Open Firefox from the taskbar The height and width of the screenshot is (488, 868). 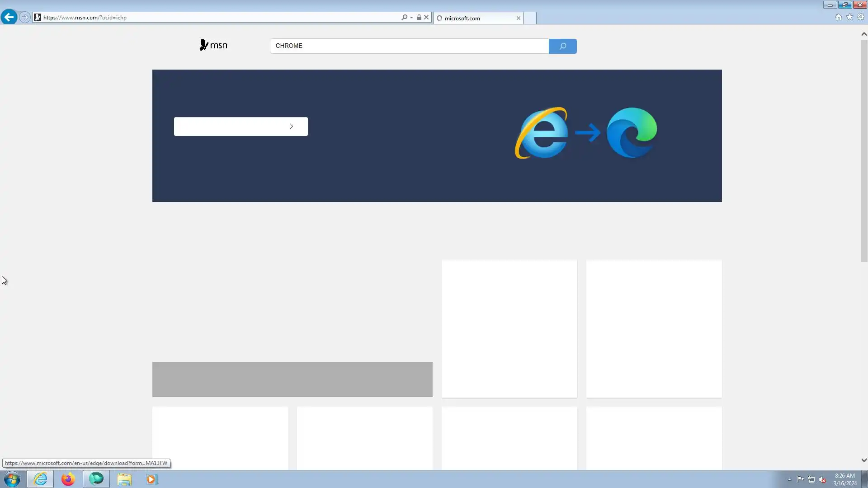pyautogui.click(x=68, y=479)
